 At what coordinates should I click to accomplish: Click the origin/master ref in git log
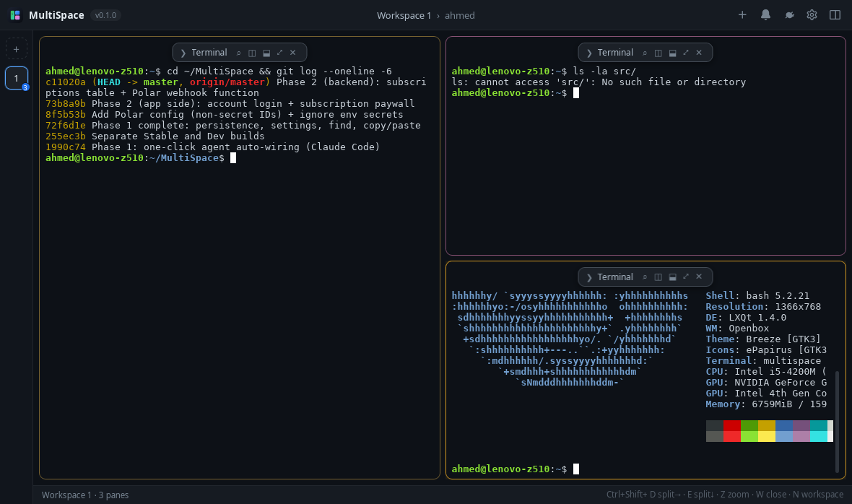click(x=227, y=82)
